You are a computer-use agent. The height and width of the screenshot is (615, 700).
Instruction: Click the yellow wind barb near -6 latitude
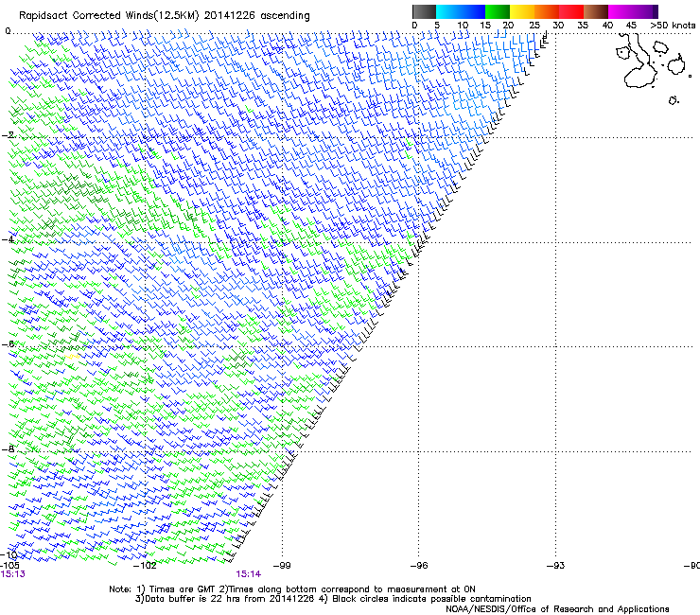tap(72, 356)
